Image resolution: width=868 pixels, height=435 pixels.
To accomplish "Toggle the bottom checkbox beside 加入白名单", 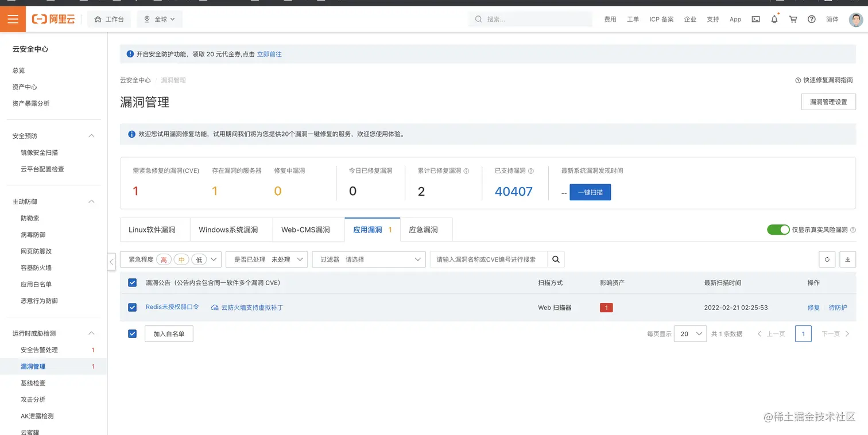I will [133, 333].
